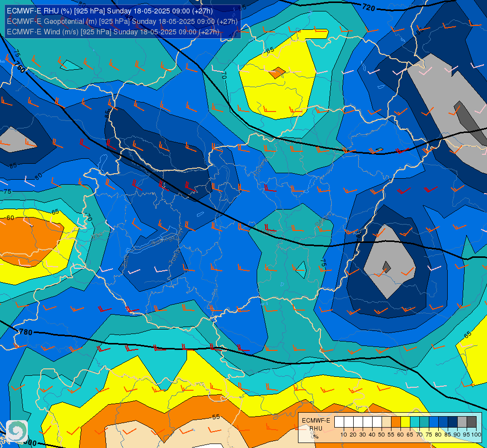The height and width of the screenshot is (448, 487).
Task: Pick the light grey 90–95 legend swatch
Action: click(462, 422)
